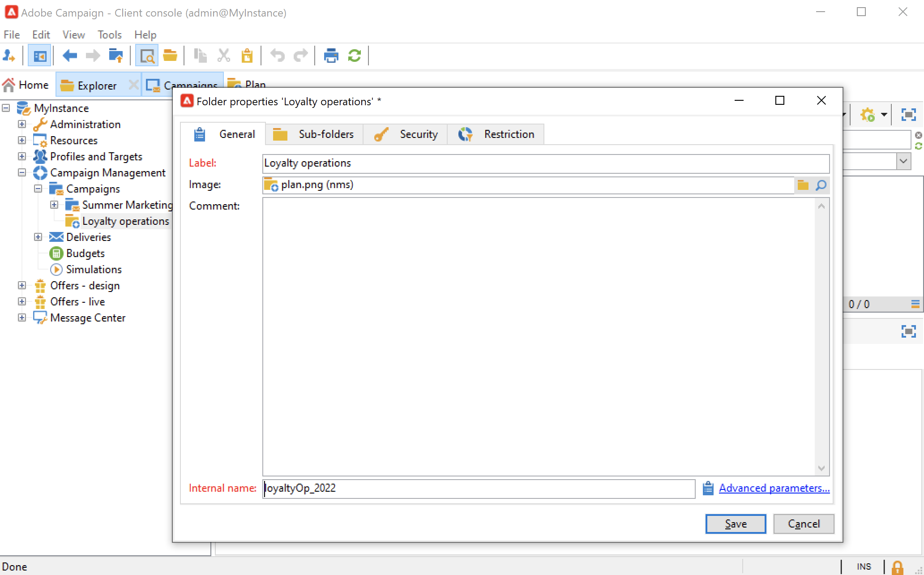This screenshot has width=924, height=575.
Task: Expand the Administration tree node
Action: [x=21, y=124]
